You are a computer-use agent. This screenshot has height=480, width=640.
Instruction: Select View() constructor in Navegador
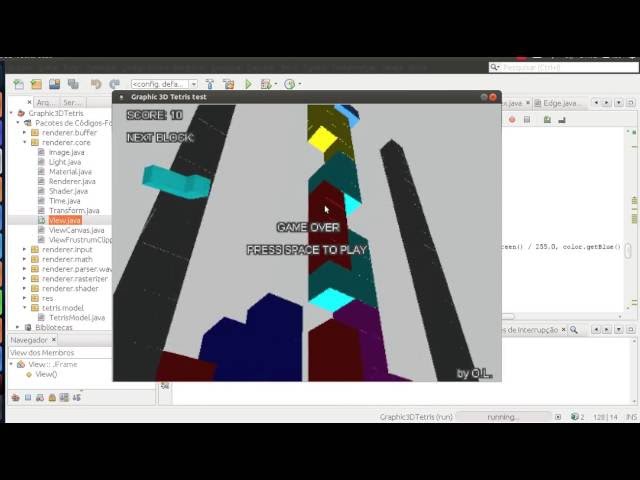(x=46, y=374)
